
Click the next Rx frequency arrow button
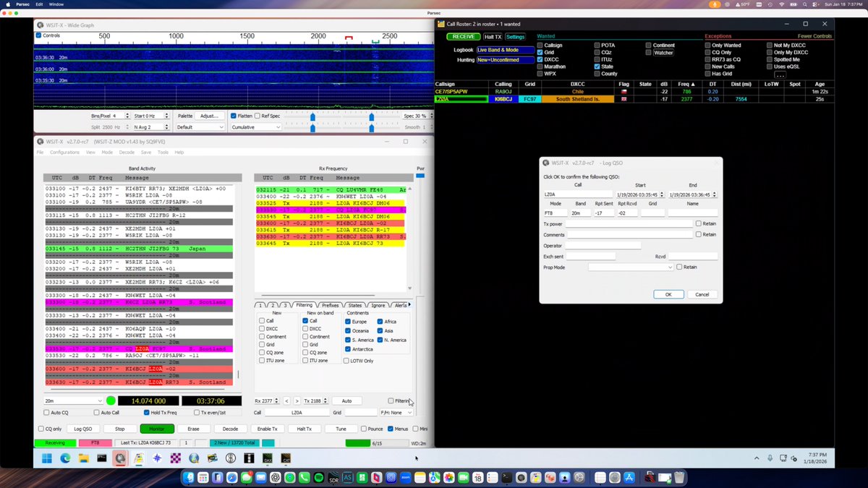(x=297, y=401)
